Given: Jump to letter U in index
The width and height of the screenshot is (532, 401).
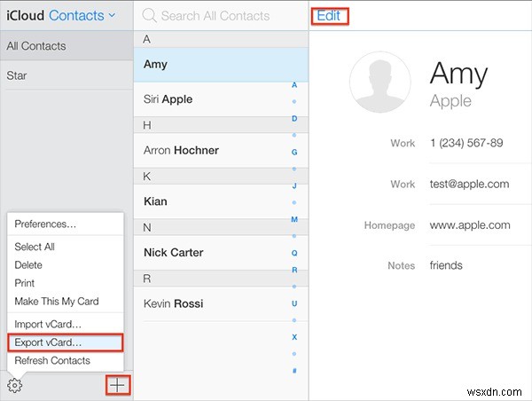Looking at the screenshot, I should click(294, 303).
